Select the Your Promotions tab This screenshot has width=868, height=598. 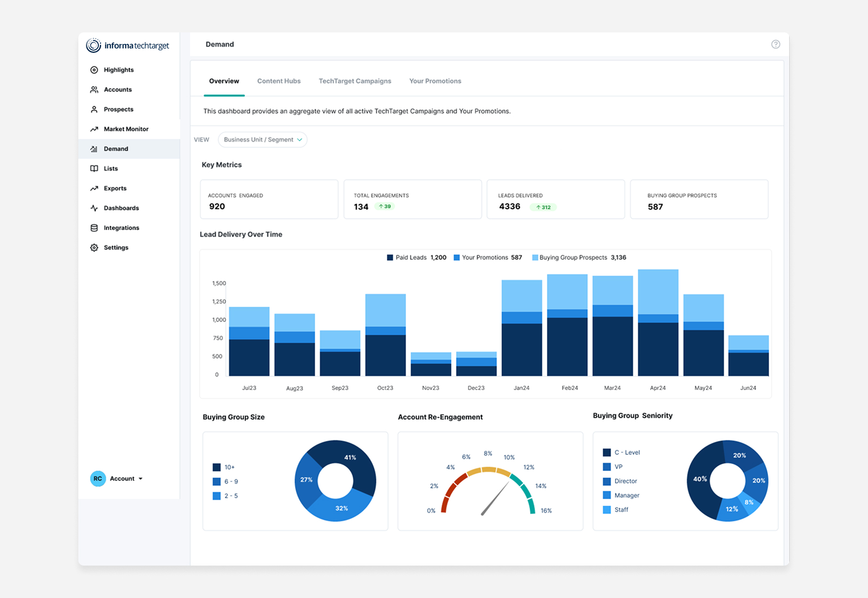(x=435, y=81)
